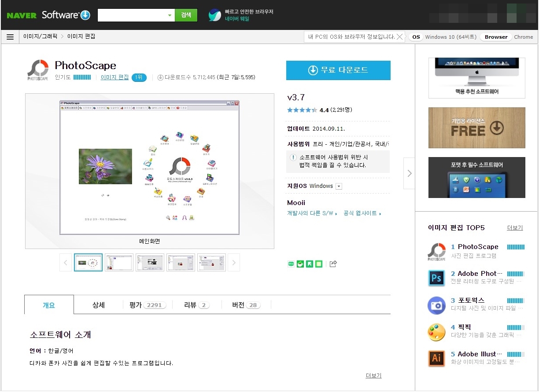Click the large PhotoScape main screenshot
This screenshot has width=539, height=392.
click(x=150, y=168)
